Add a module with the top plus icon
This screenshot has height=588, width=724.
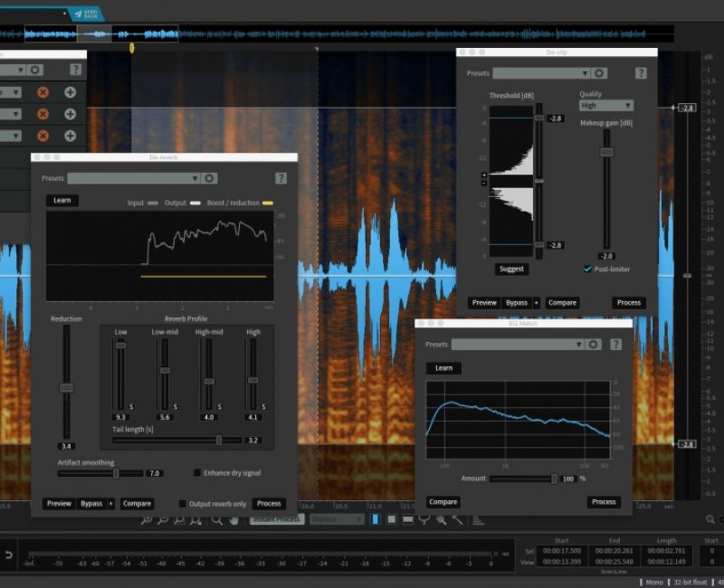(x=70, y=92)
